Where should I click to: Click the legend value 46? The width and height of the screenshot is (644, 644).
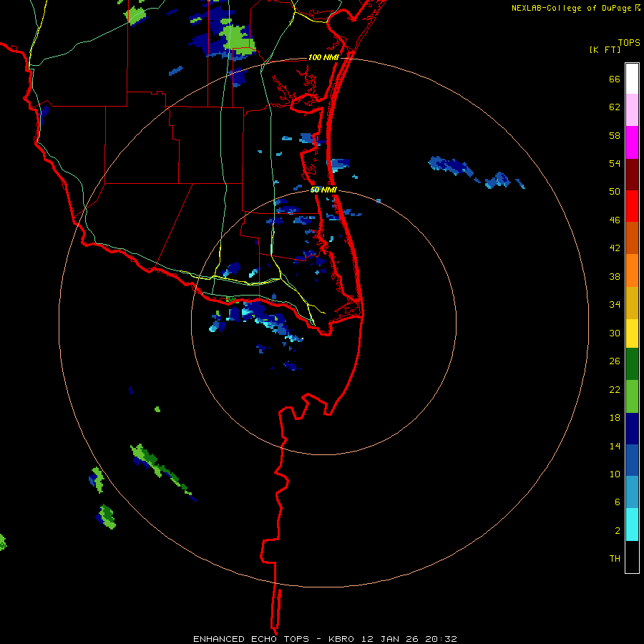tap(615, 220)
